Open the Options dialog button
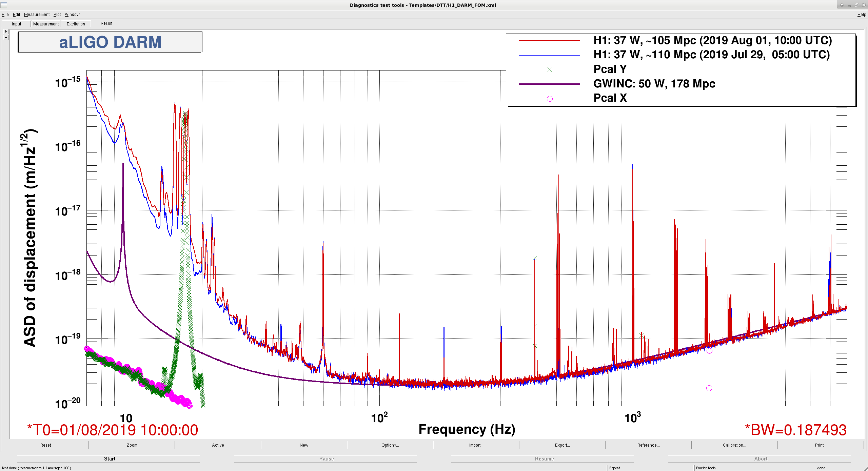 [390, 445]
